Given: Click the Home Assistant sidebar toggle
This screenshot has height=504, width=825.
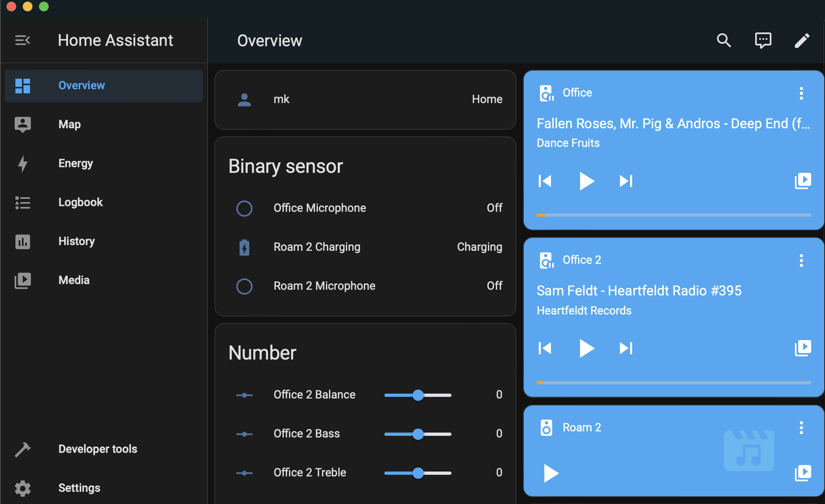Looking at the screenshot, I should 22,40.
